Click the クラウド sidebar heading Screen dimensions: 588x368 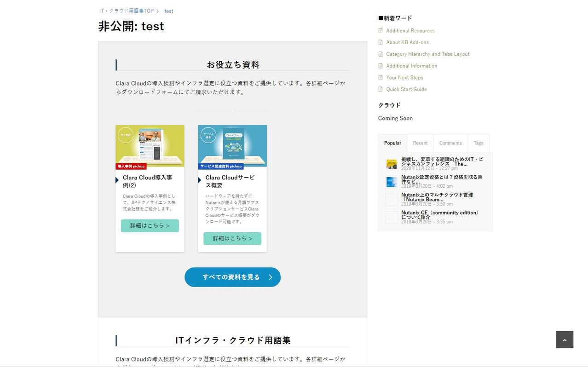click(x=389, y=105)
